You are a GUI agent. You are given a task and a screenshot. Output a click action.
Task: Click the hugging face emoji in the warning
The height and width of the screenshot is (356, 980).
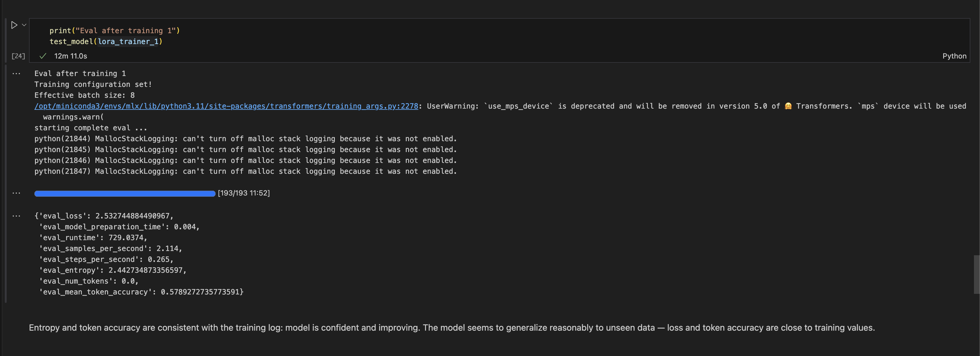point(788,106)
